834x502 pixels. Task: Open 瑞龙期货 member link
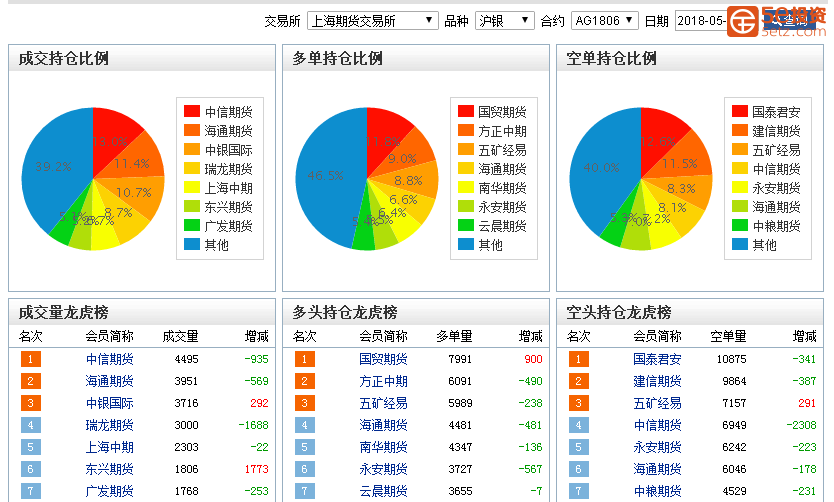(110, 425)
